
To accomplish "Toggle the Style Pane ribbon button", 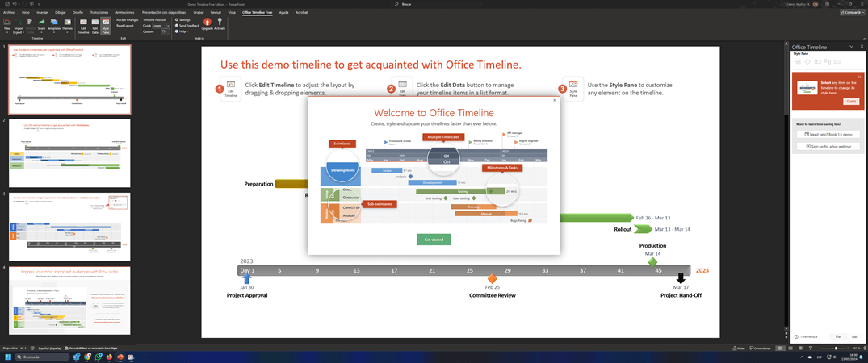I will click(105, 26).
